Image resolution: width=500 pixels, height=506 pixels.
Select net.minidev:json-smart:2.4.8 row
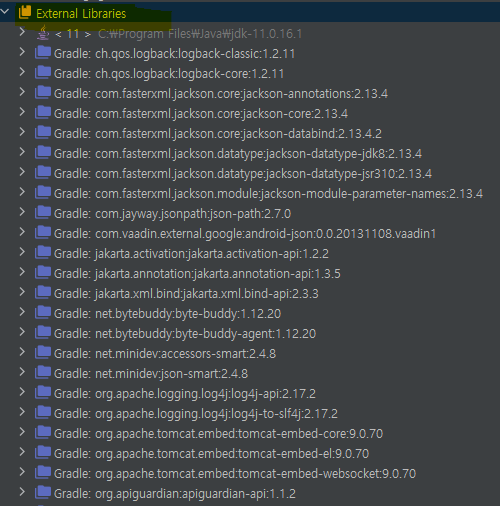point(151,374)
